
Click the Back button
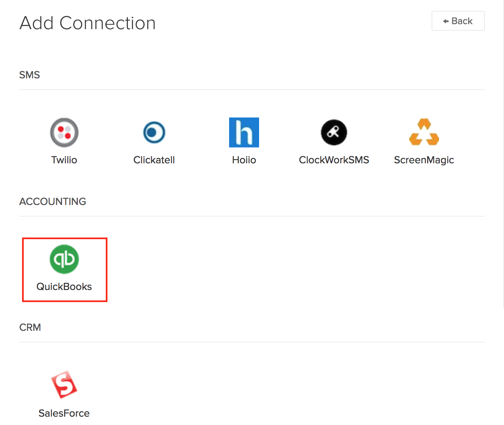[458, 20]
